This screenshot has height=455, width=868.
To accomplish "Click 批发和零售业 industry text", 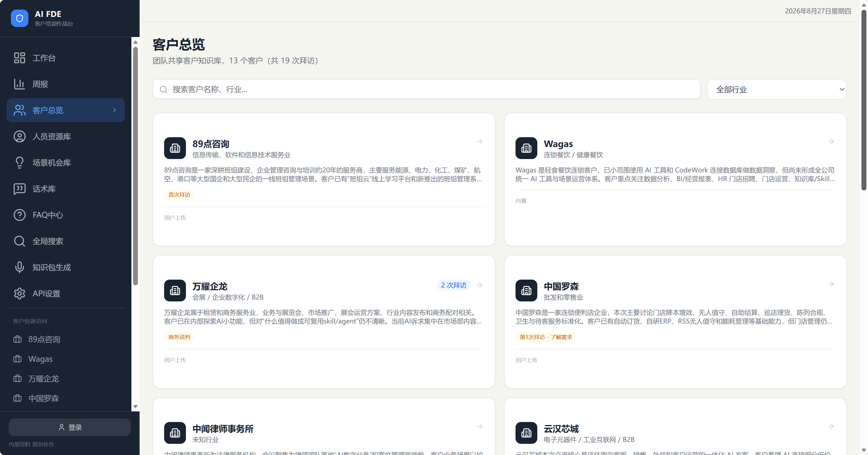I will (x=563, y=297).
